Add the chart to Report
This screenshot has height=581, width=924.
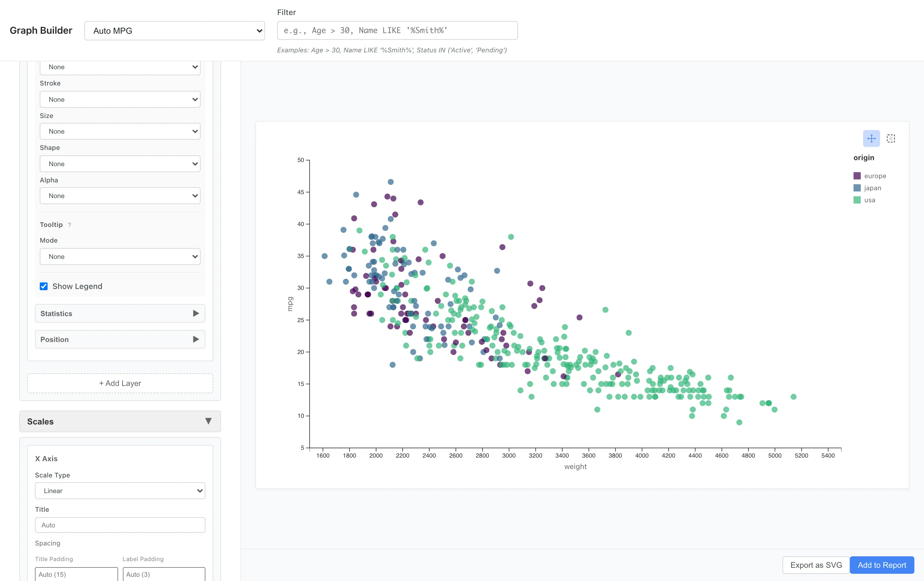point(882,565)
